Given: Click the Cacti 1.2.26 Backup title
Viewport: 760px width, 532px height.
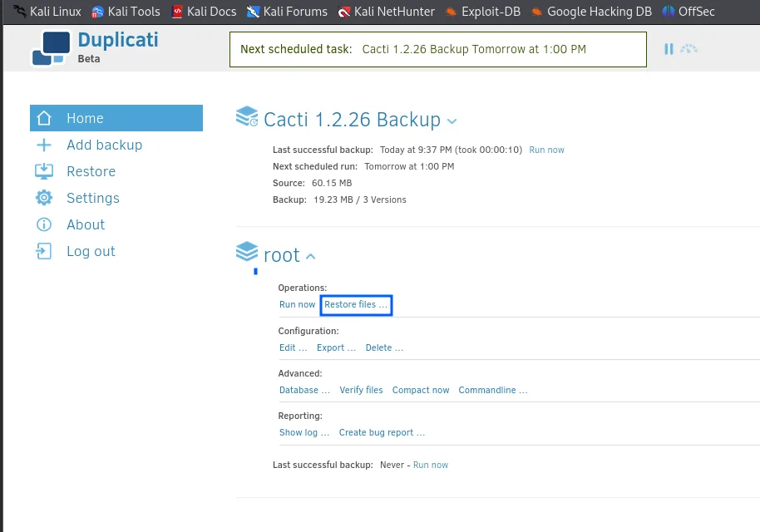Looking at the screenshot, I should [352, 120].
